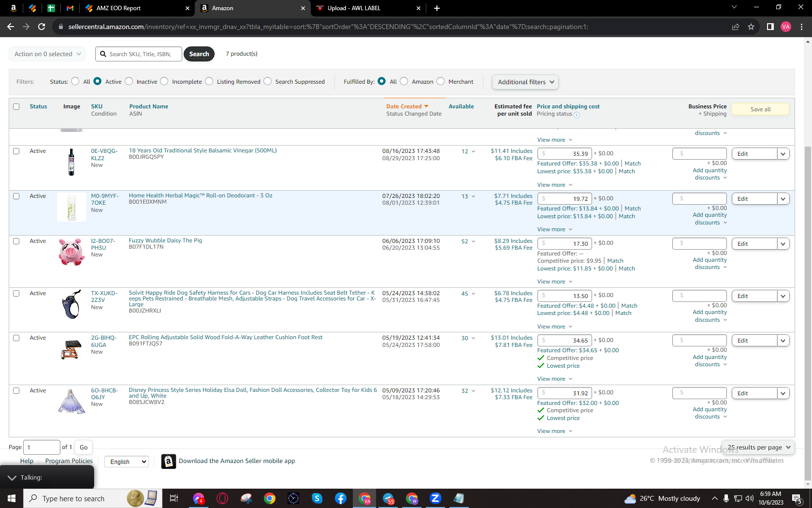Open the pinned green sheets tab
The height and width of the screenshot is (508, 812).
coord(51,8)
